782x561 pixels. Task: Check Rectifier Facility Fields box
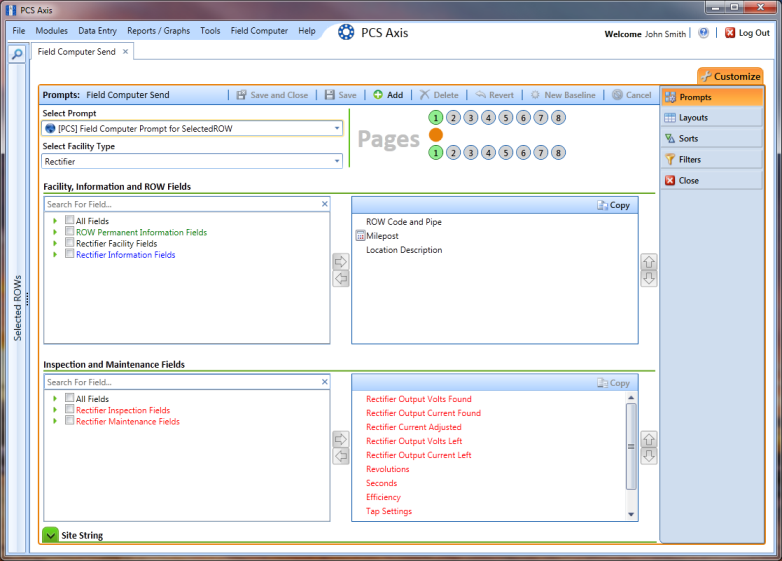[x=70, y=242]
